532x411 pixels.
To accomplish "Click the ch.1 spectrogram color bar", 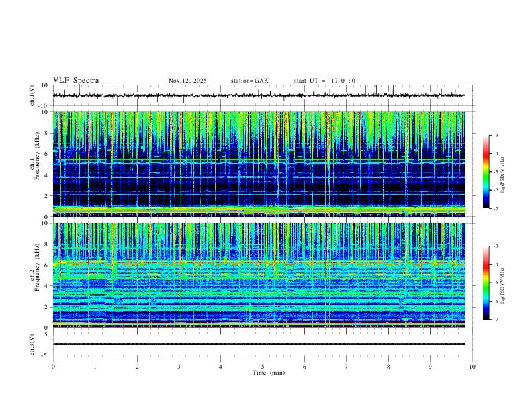I will 486,172.
